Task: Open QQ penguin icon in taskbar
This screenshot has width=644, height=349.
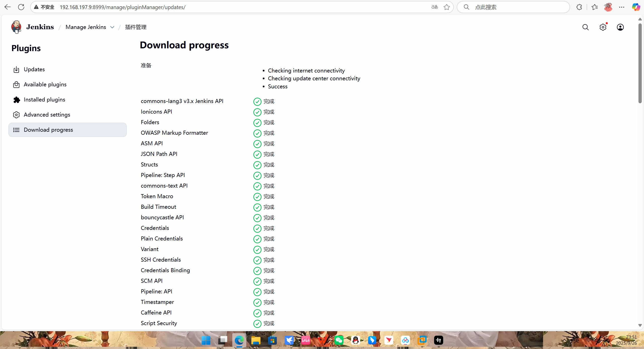Action: coord(356,340)
